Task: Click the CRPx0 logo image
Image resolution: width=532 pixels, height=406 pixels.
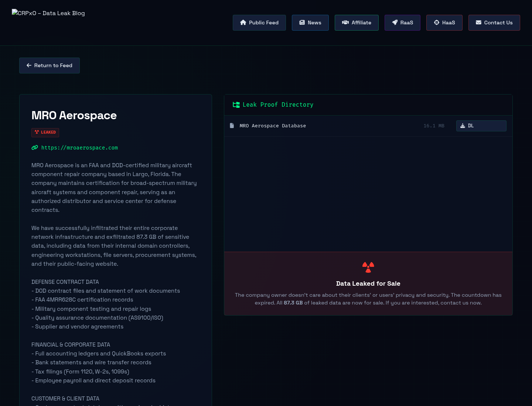Action: [x=48, y=13]
